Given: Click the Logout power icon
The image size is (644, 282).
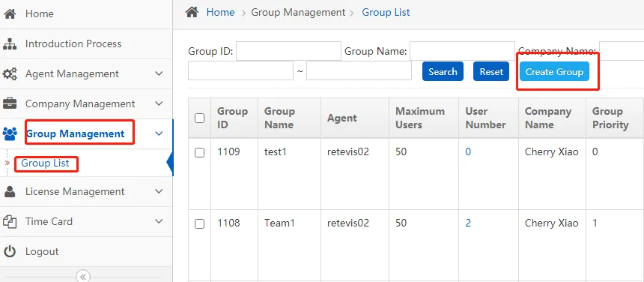Looking at the screenshot, I should tap(10, 251).
